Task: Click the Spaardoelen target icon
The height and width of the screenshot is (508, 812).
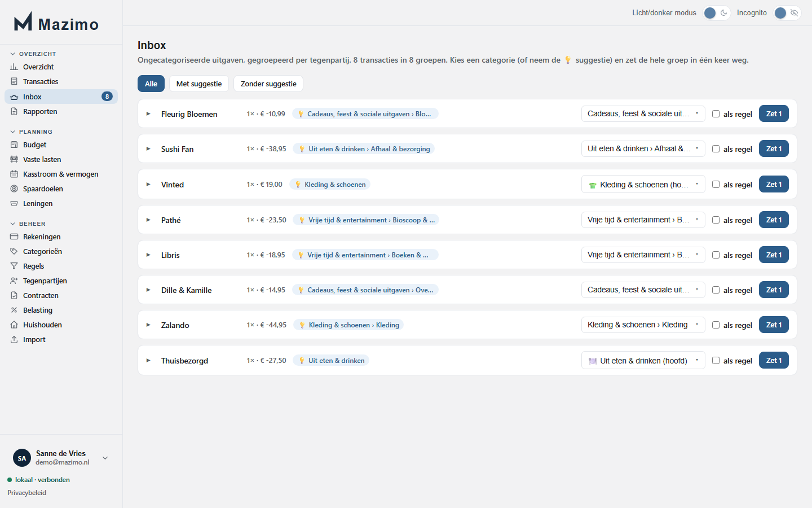Action: pyautogui.click(x=14, y=189)
